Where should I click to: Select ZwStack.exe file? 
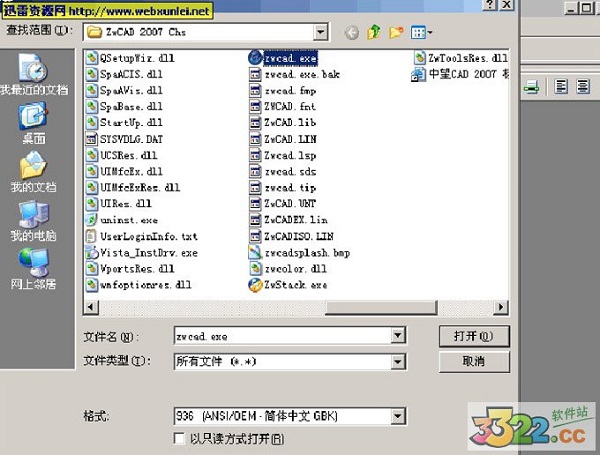[x=288, y=285]
